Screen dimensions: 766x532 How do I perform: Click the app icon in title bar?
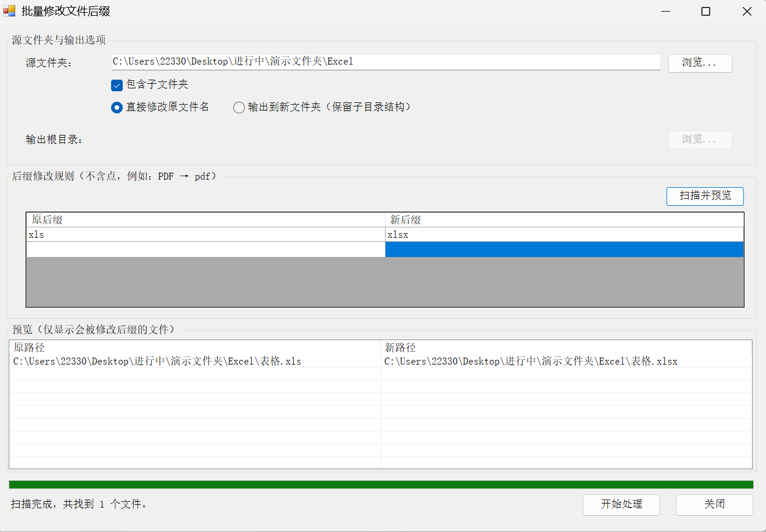(x=9, y=11)
